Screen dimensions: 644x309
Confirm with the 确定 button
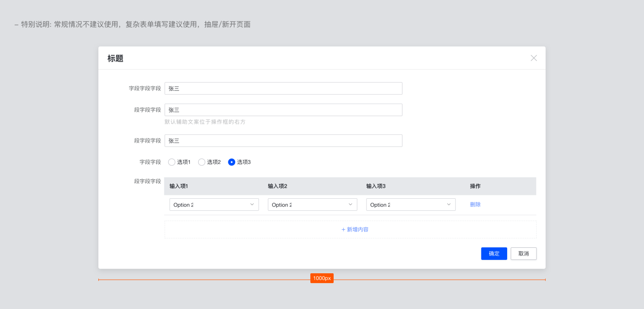click(x=494, y=254)
